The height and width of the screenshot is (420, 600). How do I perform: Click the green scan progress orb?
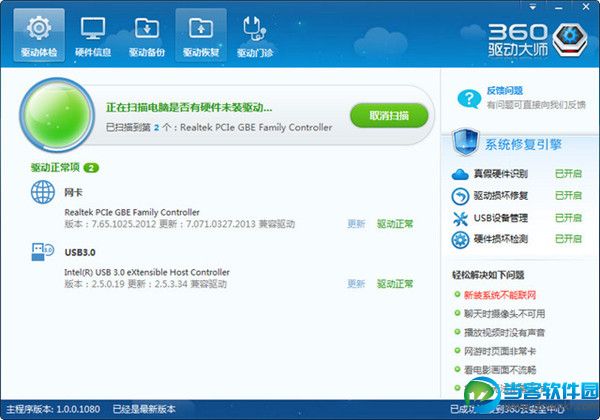tap(57, 114)
